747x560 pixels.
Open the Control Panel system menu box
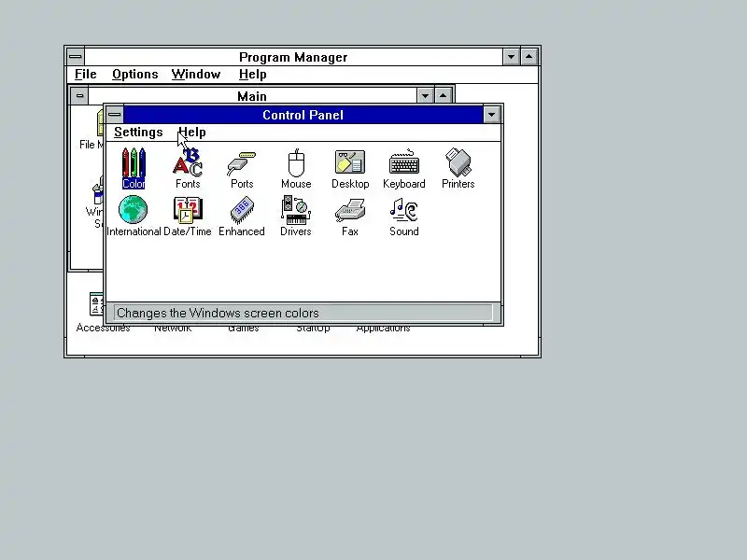114,115
